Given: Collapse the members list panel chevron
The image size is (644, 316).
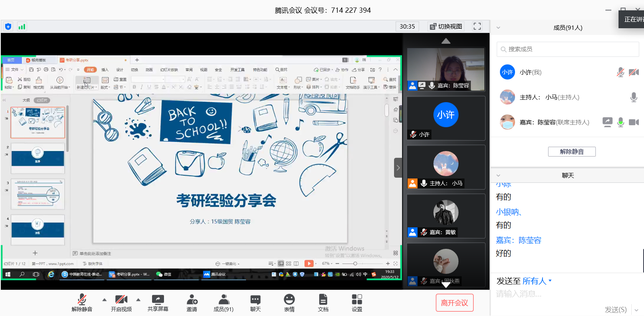Looking at the screenshot, I should click(498, 28).
